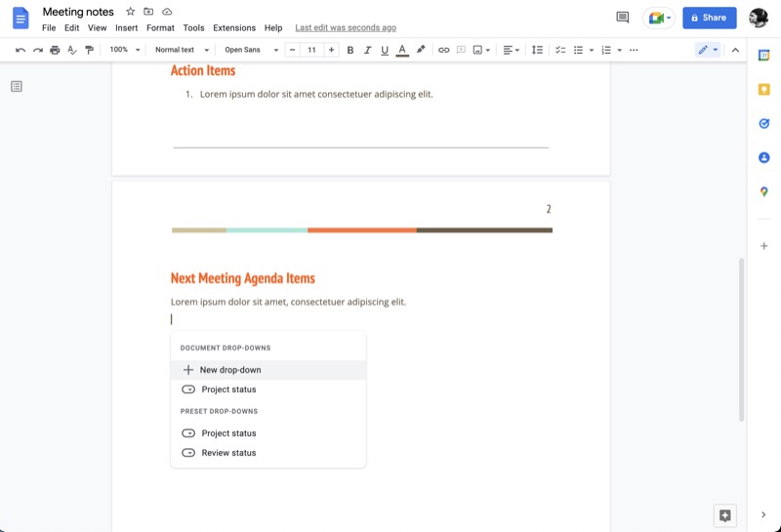781x532 pixels.
Task: Click the Explore button
Action: 724,515
